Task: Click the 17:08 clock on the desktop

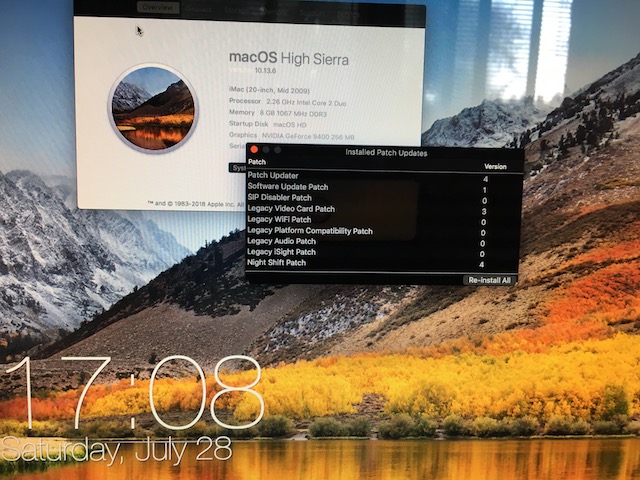Action: point(135,393)
